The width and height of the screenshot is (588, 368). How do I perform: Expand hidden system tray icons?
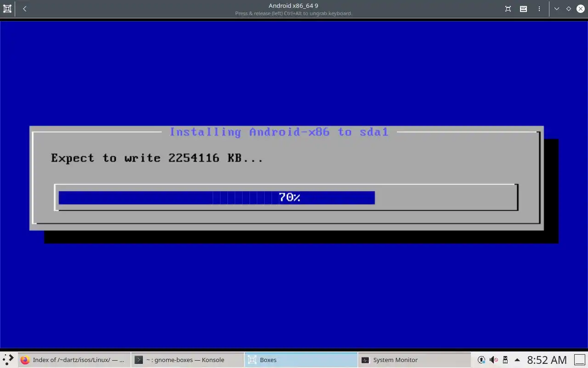click(x=517, y=360)
